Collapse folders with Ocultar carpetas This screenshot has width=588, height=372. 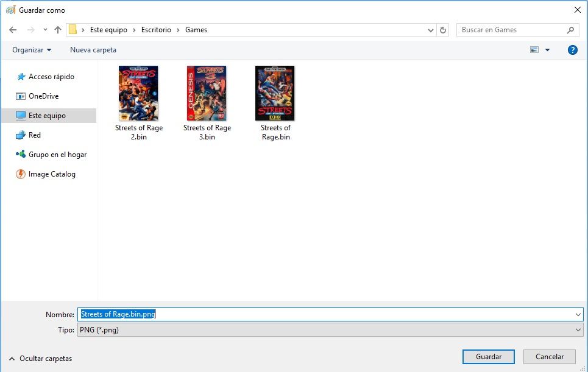coord(40,359)
